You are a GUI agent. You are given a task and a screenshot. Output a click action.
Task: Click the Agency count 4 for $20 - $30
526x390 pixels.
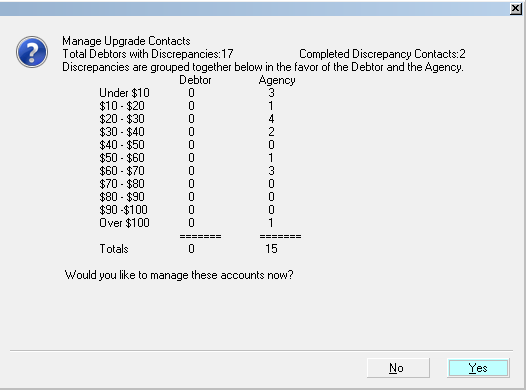(271, 119)
